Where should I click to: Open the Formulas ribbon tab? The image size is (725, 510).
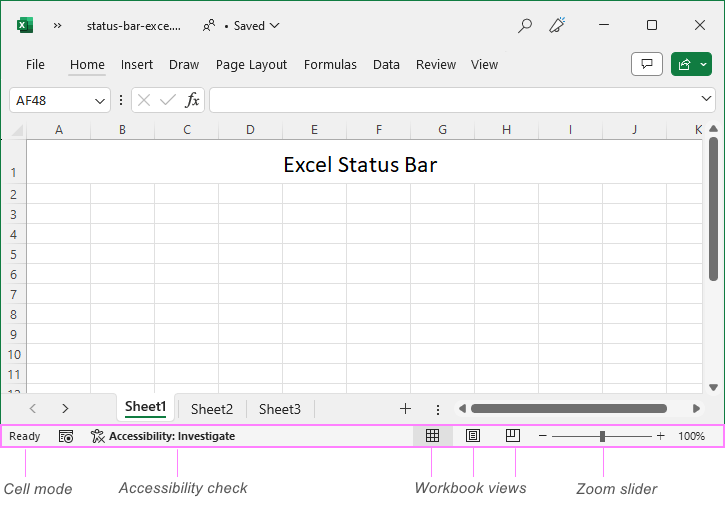tap(330, 64)
